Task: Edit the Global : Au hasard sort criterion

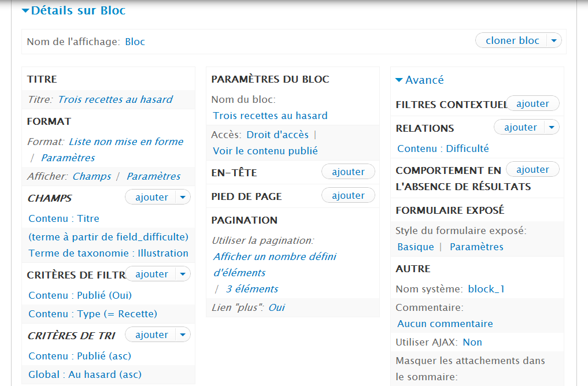Action: coord(84,374)
